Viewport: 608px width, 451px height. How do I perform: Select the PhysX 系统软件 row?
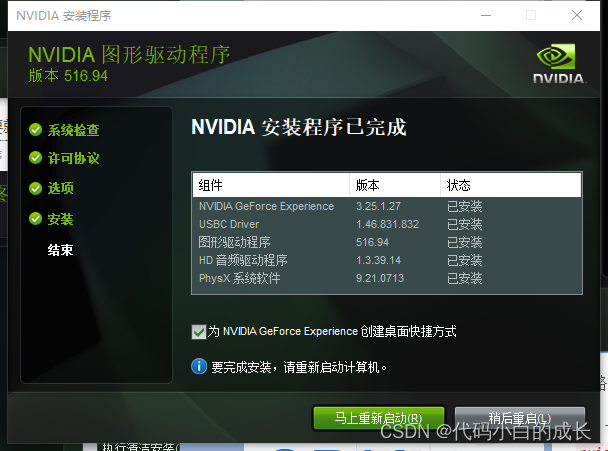coord(387,278)
